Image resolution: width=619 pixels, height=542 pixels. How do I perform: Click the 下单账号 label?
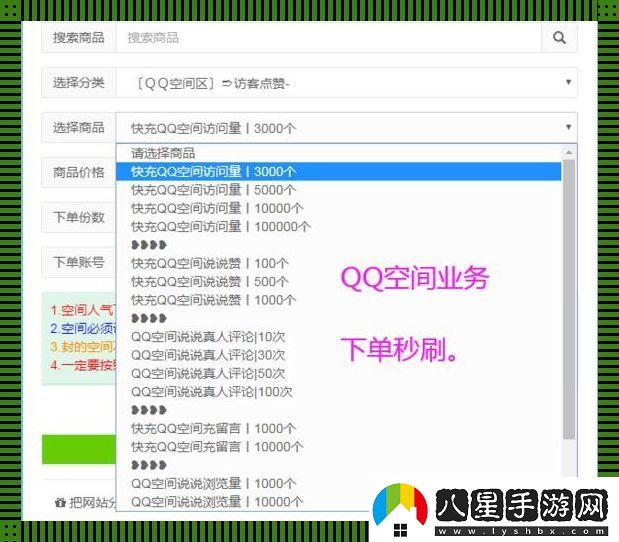click(79, 262)
